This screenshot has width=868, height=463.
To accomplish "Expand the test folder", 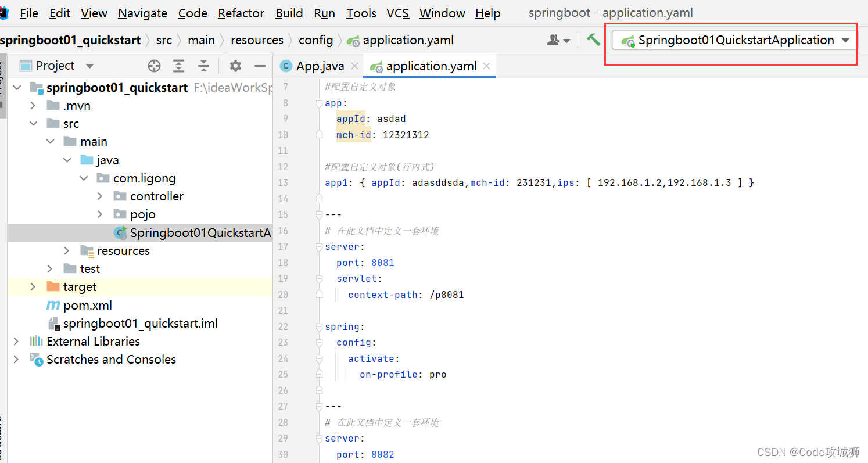I will coord(50,268).
